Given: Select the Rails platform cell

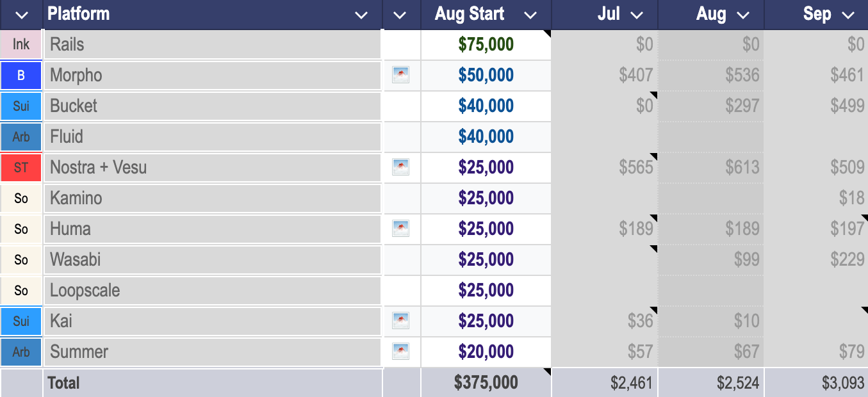Looking at the screenshot, I should [211, 45].
